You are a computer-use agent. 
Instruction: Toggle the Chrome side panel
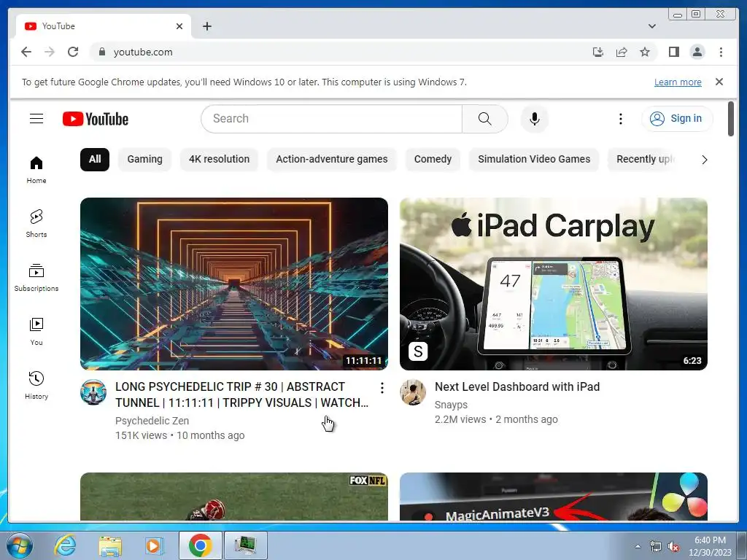673,52
